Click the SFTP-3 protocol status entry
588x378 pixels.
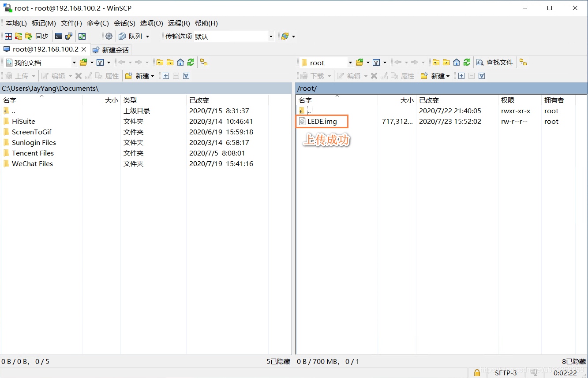point(506,373)
